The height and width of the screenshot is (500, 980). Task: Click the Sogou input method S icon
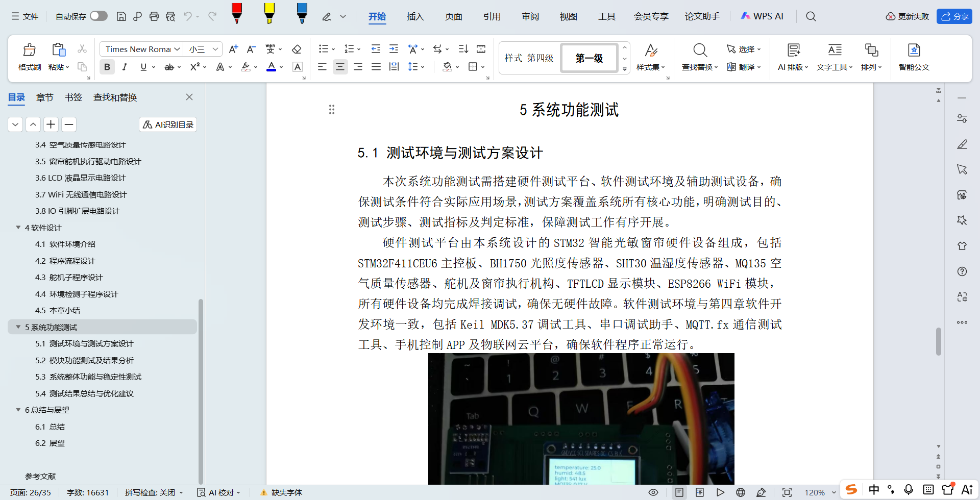[x=851, y=490]
